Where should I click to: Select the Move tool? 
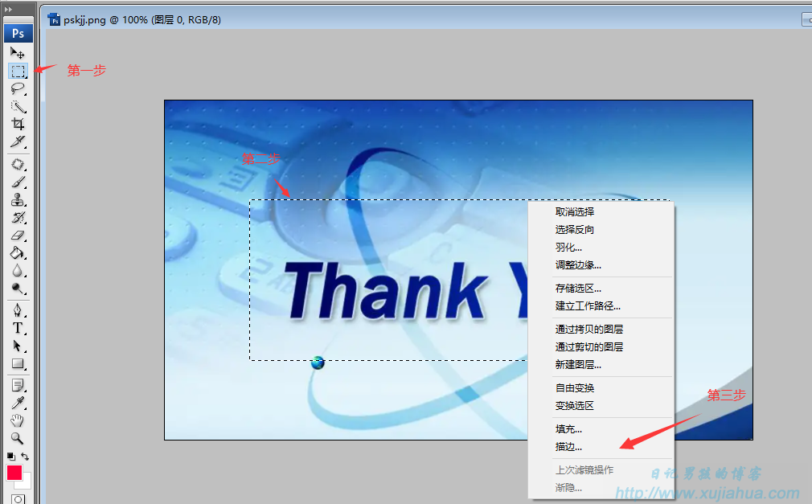coord(18,53)
